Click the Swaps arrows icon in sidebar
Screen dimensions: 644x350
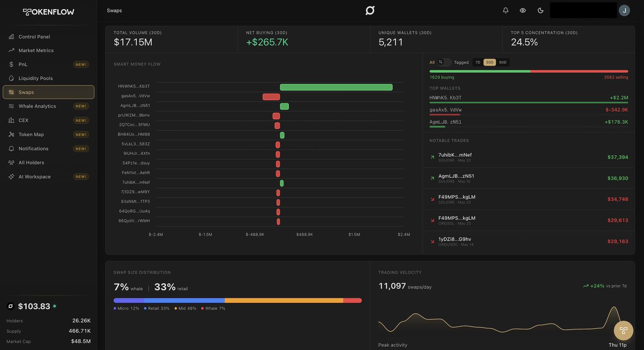pos(11,92)
